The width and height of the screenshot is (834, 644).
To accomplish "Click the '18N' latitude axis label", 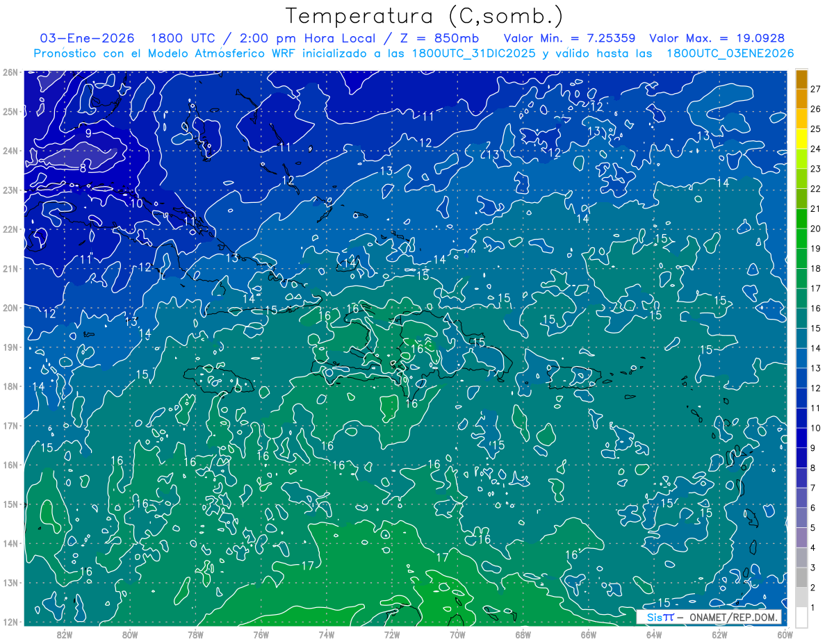I will click(10, 386).
